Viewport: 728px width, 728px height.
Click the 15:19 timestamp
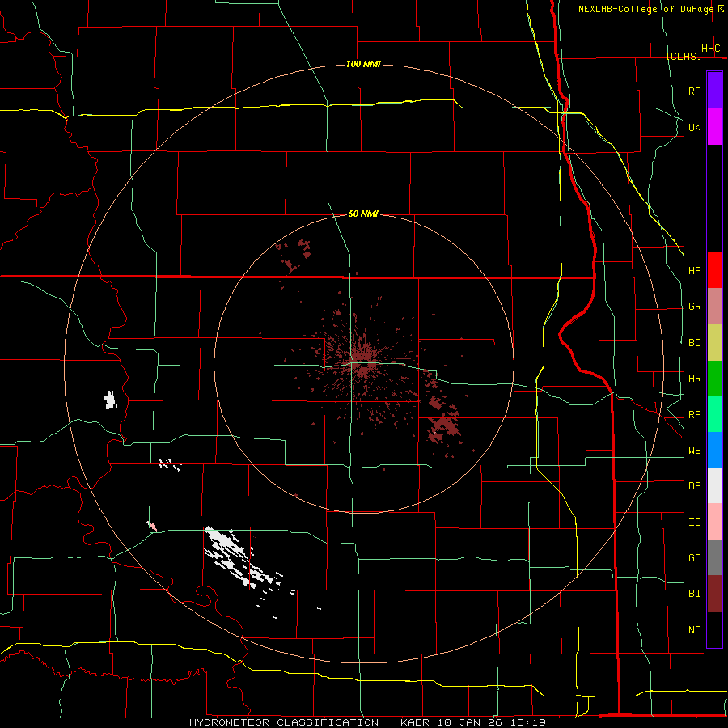(x=527, y=722)
